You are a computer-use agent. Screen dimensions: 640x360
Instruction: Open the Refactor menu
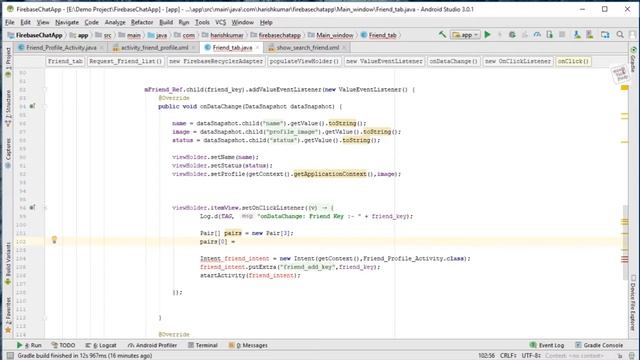tap(142, 22)
